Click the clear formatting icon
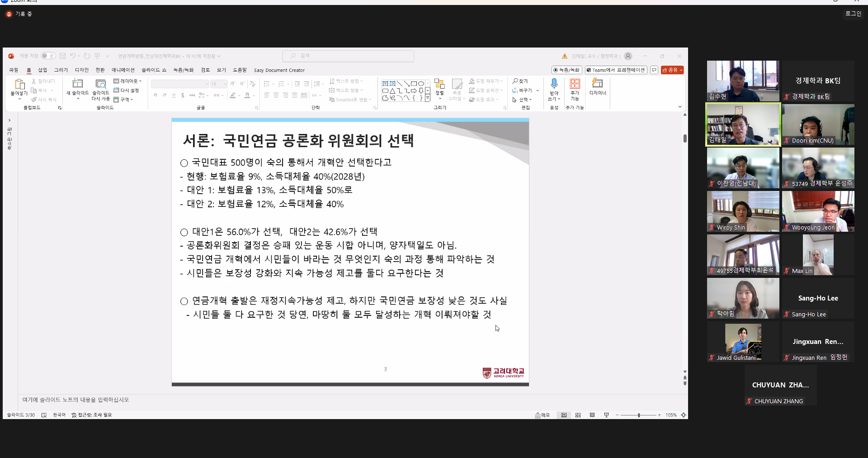 [253, 84]
